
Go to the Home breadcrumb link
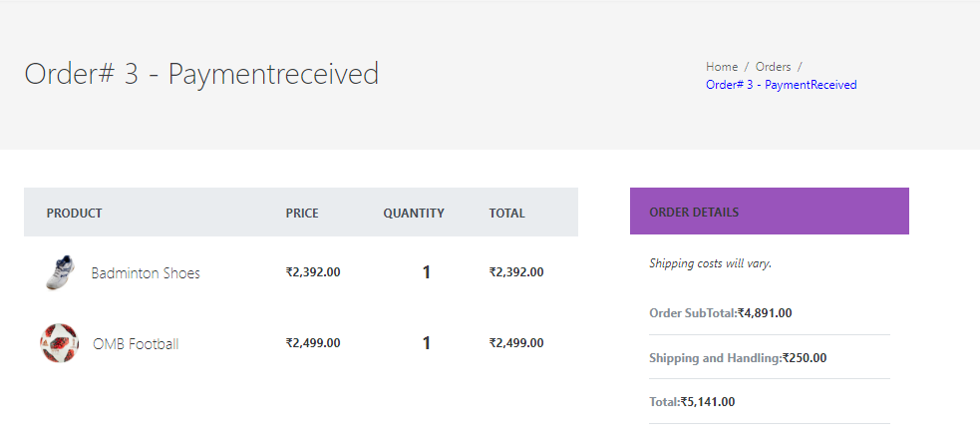(722, 66)
